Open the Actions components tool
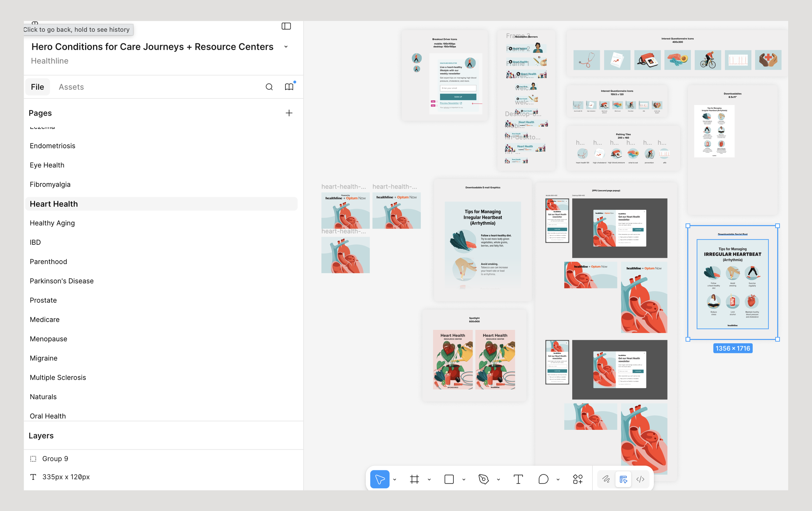The width and height of the screenshot is (812, 511). 577,479
